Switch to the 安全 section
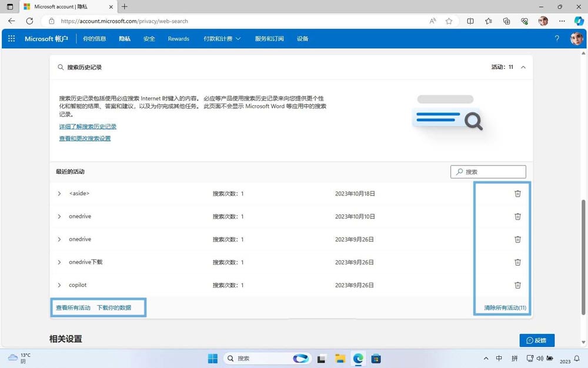The image size is (588, 368). (x=149, y=38)
